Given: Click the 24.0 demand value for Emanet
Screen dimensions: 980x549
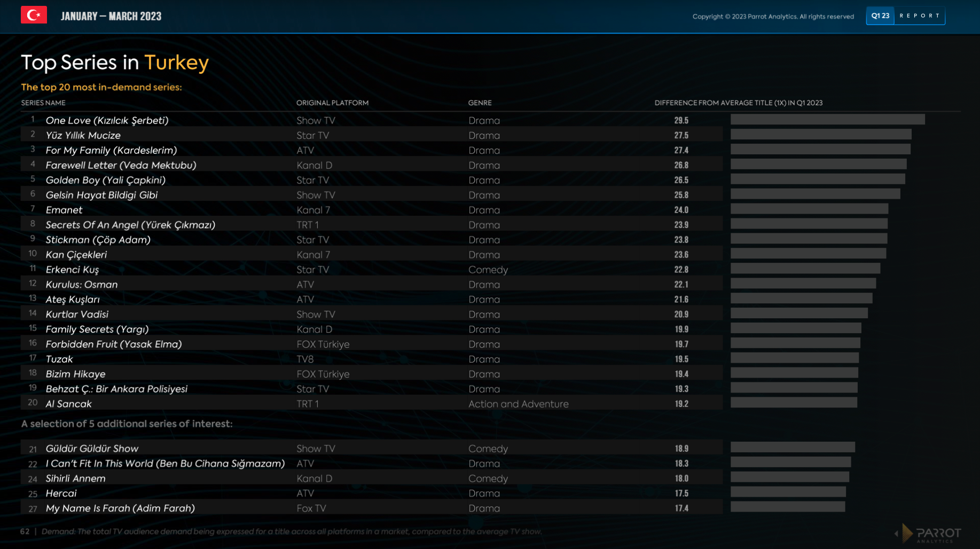Looking at the screenshot, I should [x=681, y=210].
